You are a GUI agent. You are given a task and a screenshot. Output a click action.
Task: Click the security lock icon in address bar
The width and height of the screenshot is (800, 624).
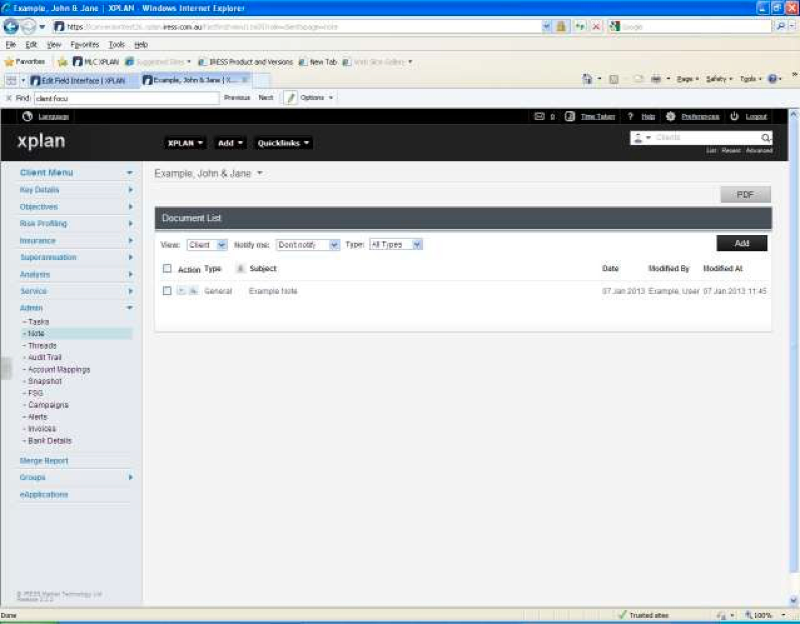(x=561, y=27)
